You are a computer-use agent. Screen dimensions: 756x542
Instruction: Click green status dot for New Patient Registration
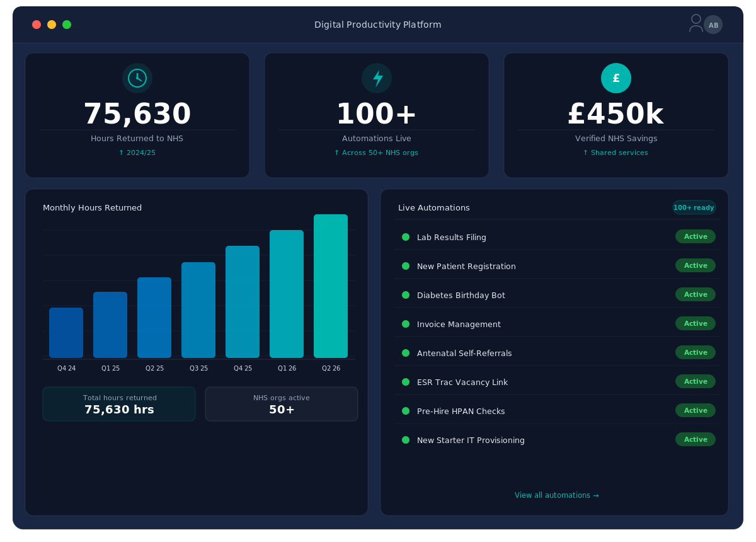click(406, 266)
